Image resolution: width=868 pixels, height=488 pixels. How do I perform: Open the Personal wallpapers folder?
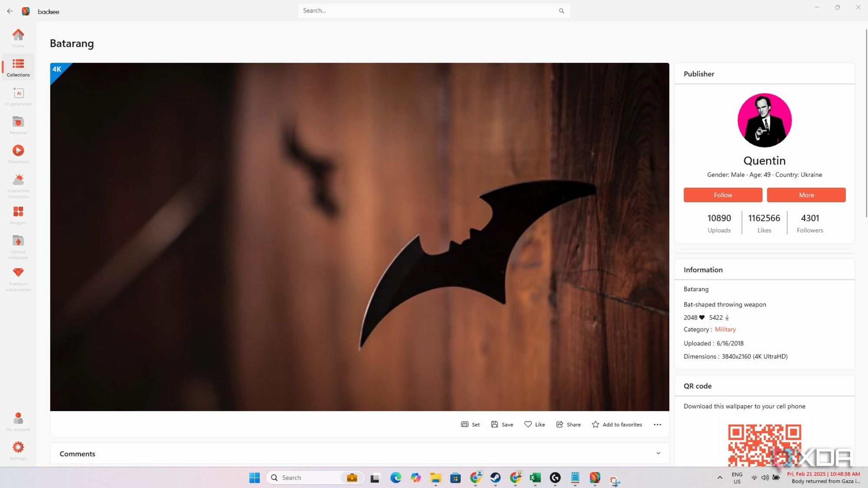(x=18, y=125)
